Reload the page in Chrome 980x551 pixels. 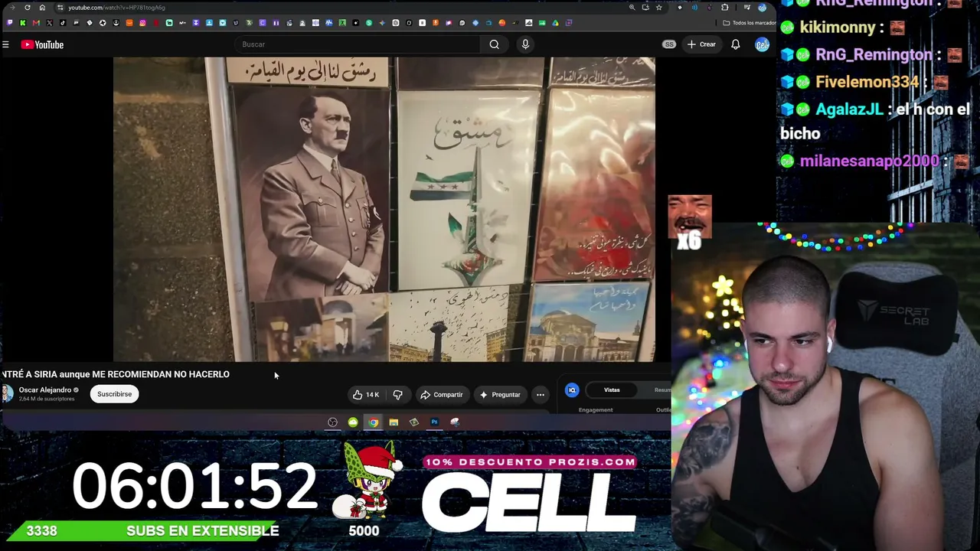pos(28,8)
